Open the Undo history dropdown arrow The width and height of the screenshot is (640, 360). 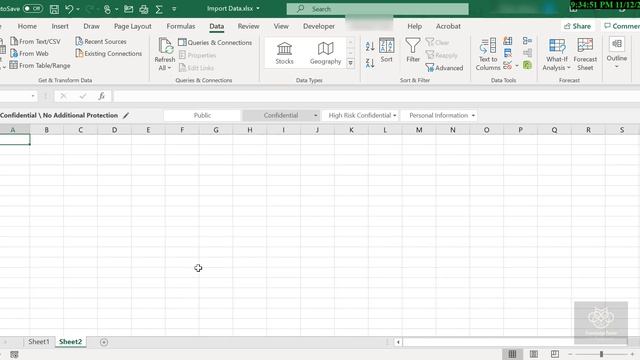(78, 9)
